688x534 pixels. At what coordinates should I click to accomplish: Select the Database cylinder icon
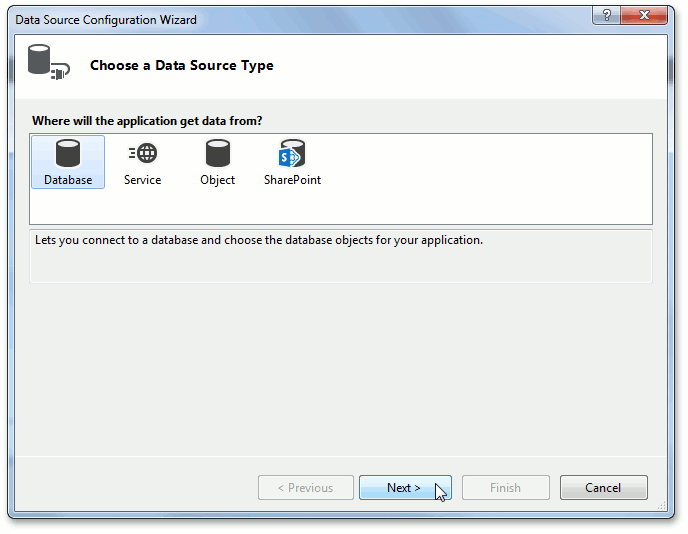pyautogui.click(x=68, y=154)
